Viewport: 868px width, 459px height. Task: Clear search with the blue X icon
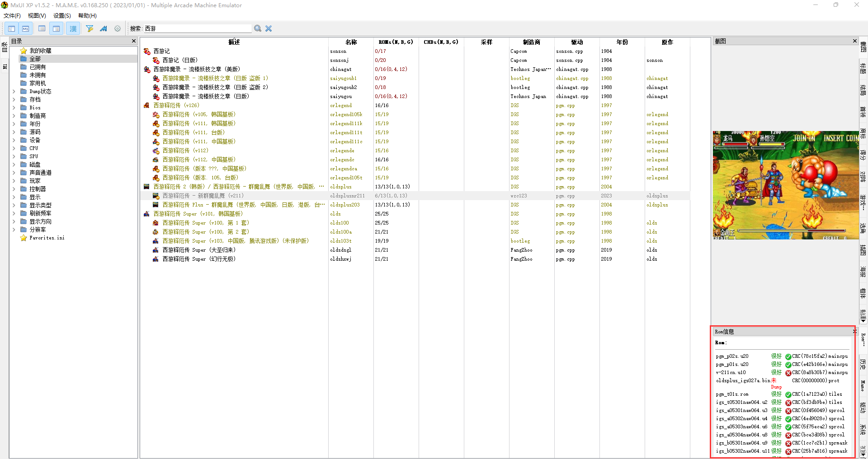click(269, 28)
